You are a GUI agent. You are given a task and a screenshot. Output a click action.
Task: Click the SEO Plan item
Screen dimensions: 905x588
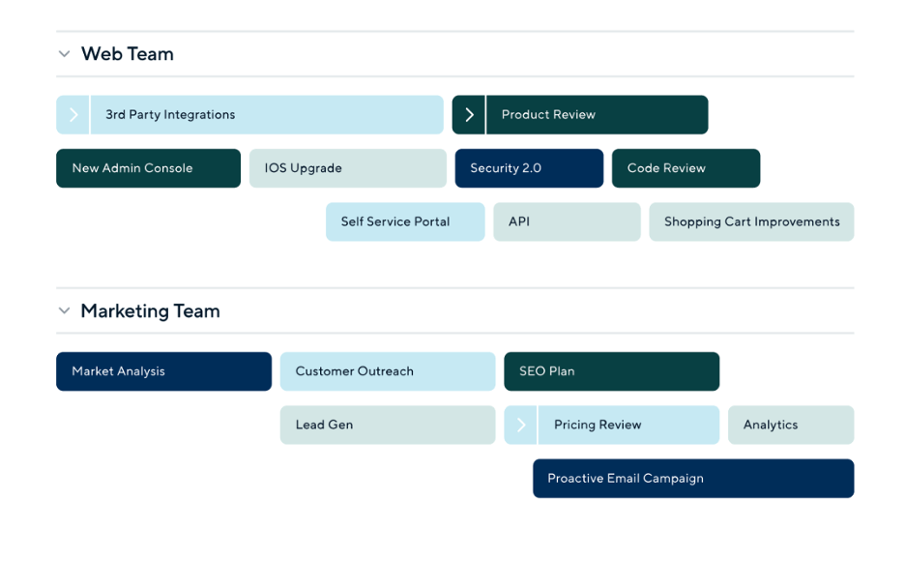(x=612, y=371)
